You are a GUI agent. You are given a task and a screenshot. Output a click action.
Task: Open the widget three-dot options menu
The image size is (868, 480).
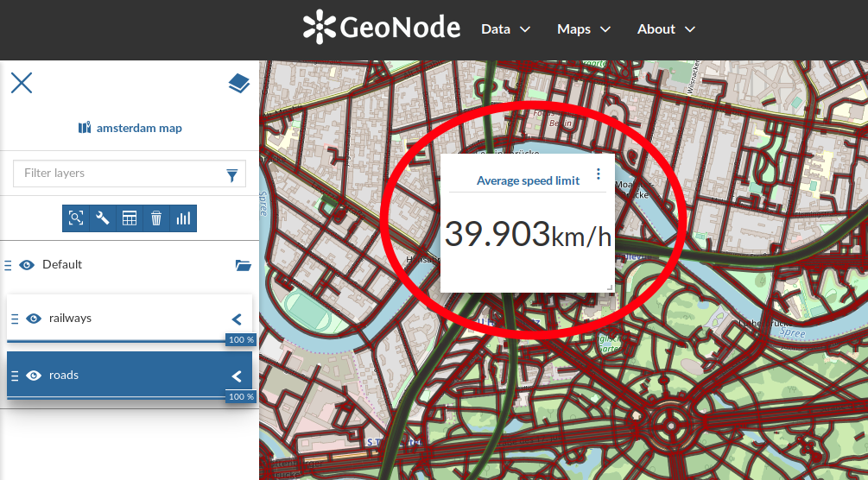[x=599, y=174]
